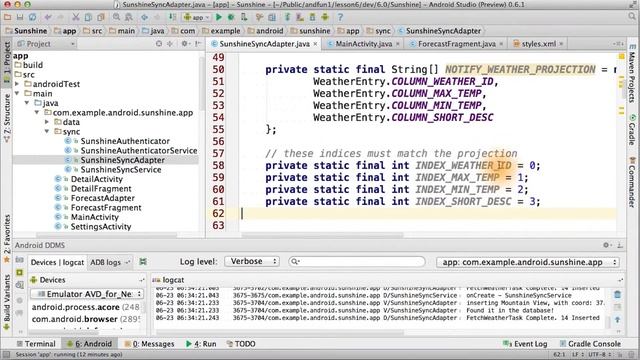Toggle the Gradle side panel
640x360 pixels.
(x=632, y=130)
